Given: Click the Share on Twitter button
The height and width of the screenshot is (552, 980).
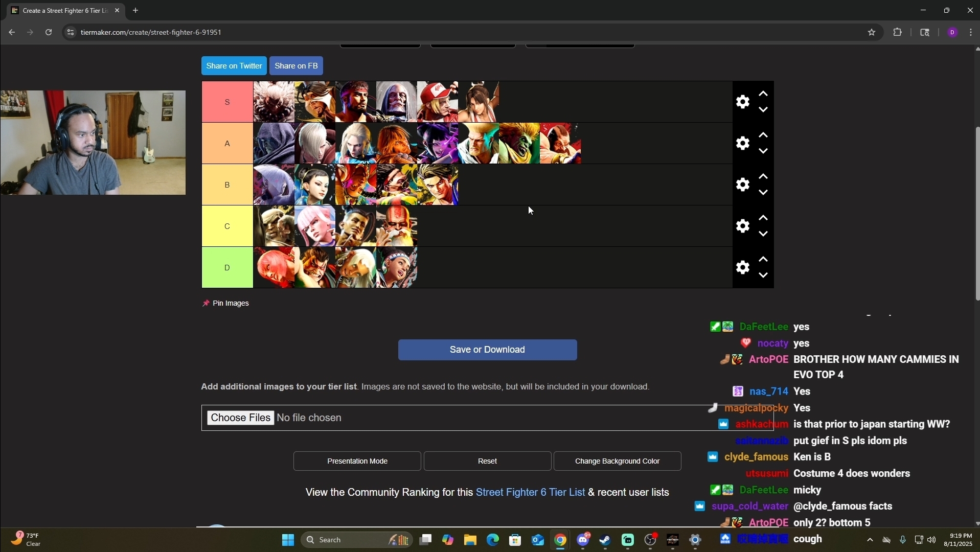Looking at the screenshot, I should coord(234,66).
